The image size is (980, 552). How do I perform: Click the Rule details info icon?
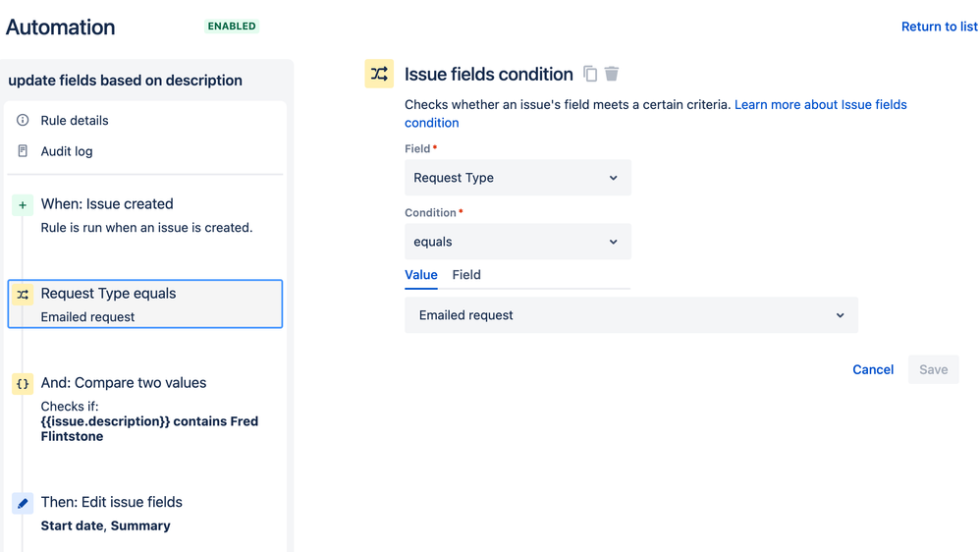pos(23,120)
